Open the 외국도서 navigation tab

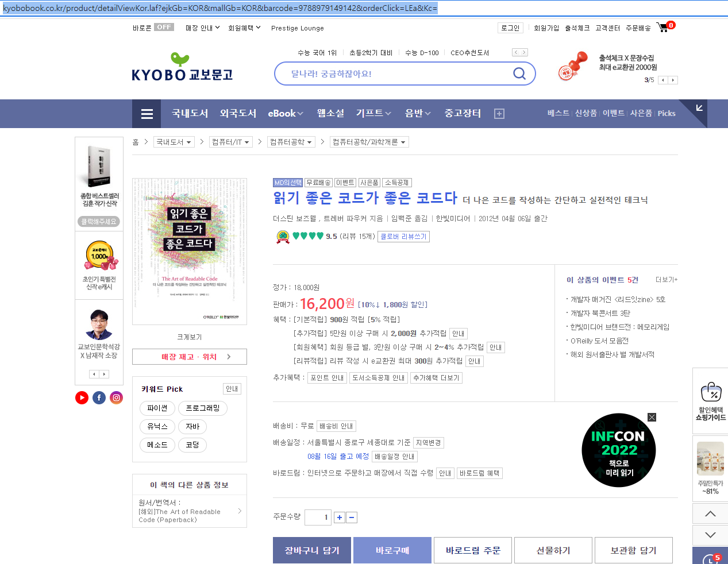tap(238, 114)
